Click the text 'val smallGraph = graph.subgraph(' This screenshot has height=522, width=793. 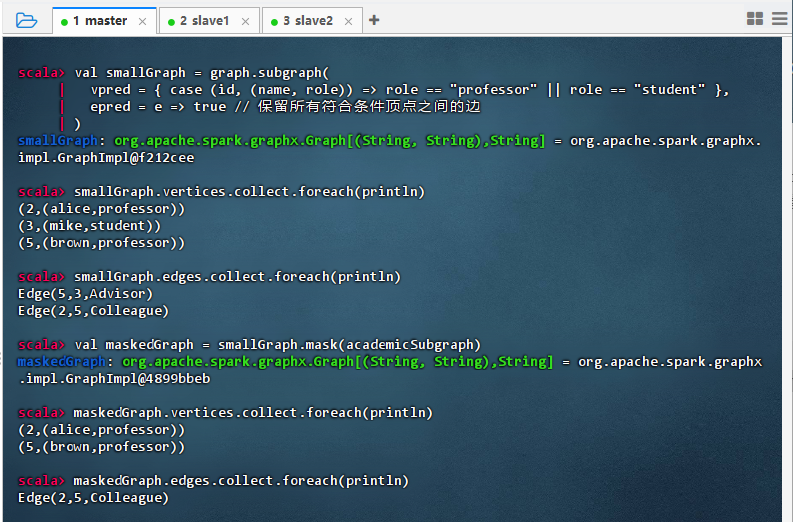click(202, 73)
